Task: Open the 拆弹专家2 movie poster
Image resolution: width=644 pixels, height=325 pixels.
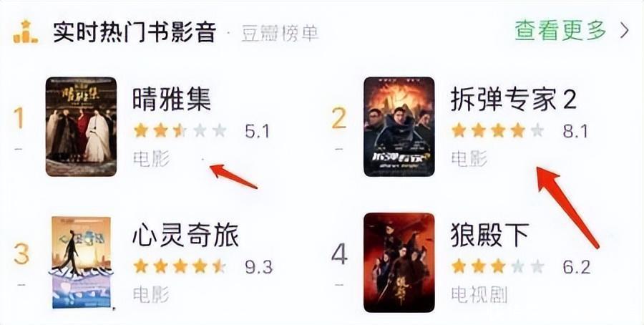Action: [399, 127]
